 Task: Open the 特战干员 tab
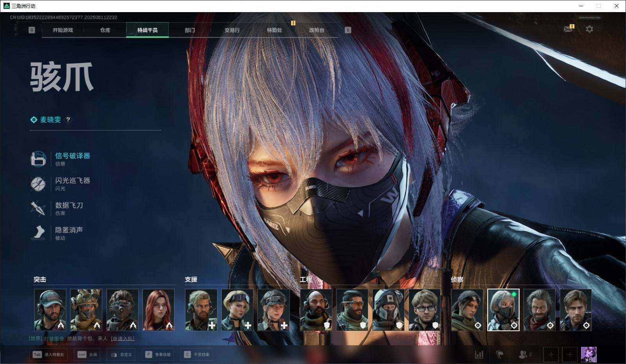(x=147, y=30)
